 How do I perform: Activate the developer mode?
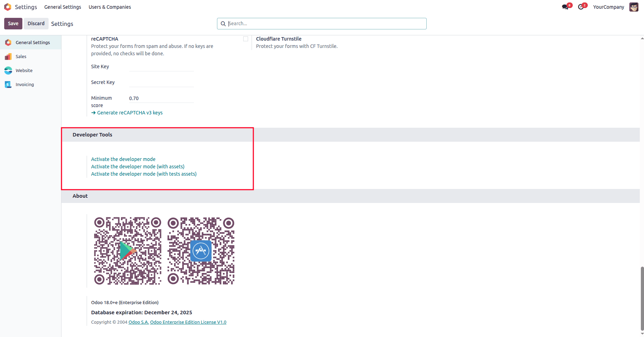(x=123, y=159)
